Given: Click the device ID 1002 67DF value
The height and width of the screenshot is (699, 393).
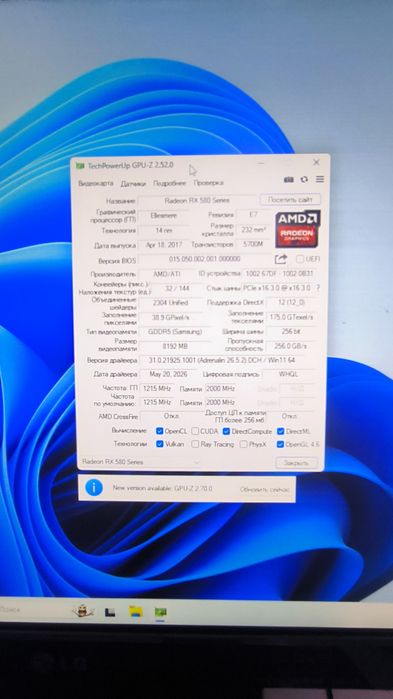Looking at the screenshot, I should (279, 273).
